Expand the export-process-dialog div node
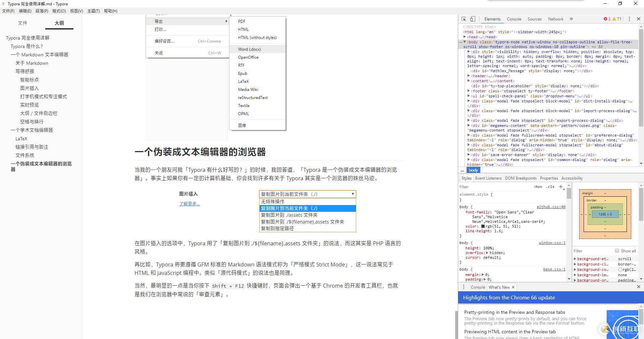The width and height of the screenshot is (644, 339). coord(469,120)
